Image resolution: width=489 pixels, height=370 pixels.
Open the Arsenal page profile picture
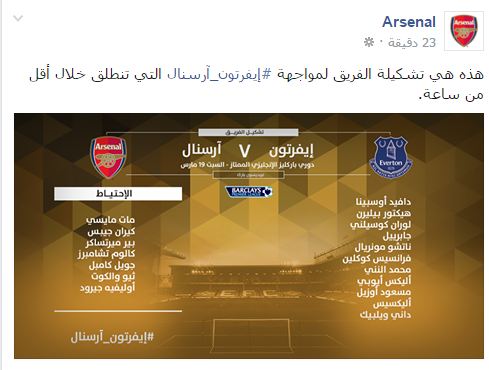pyautogui.click(x=464, y=31)
